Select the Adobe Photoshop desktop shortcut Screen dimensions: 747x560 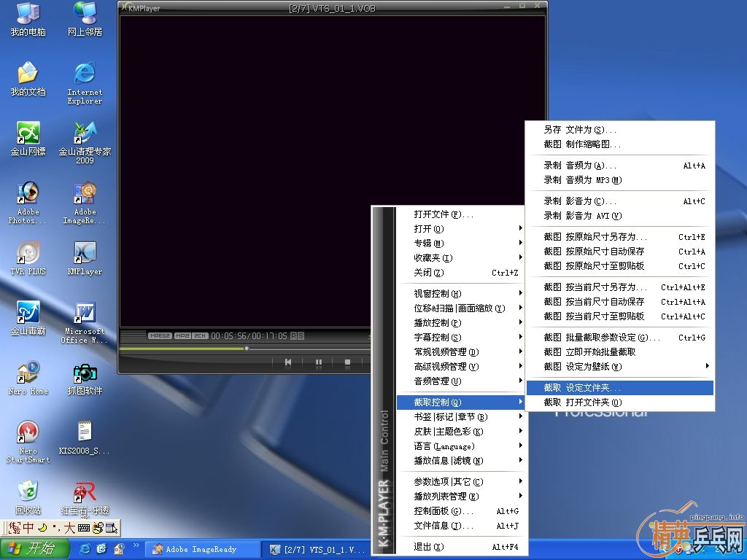[28, 203]
